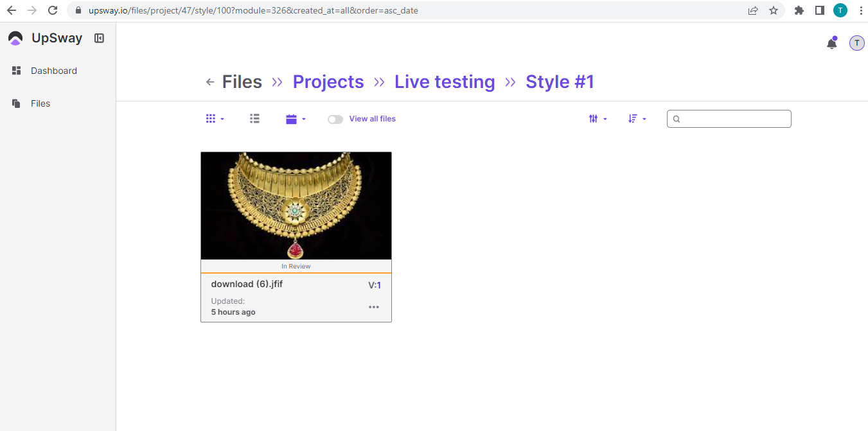The width and height of the screenshot is (868, 431).
Task: Open the jewelry image thumbnail
Action: tap(296, 206)
